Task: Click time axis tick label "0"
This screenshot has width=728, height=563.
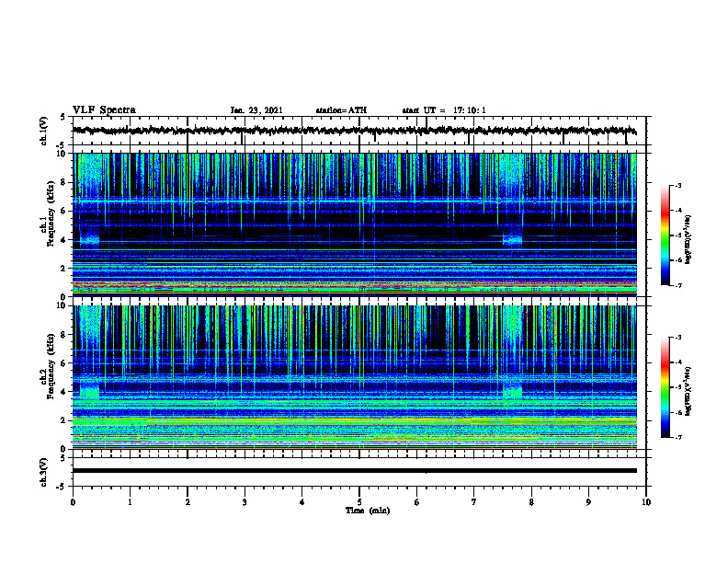Action: click(73, 502)
